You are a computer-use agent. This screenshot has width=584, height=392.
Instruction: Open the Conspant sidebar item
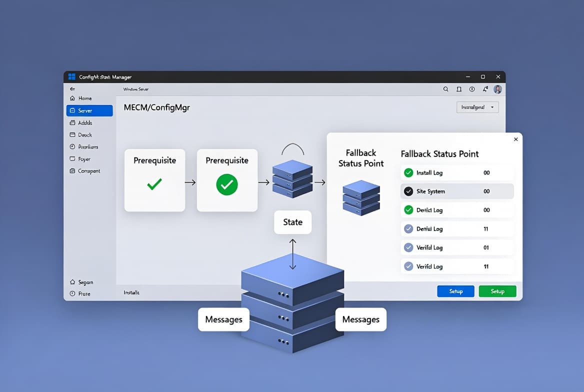tap(89, 171)
